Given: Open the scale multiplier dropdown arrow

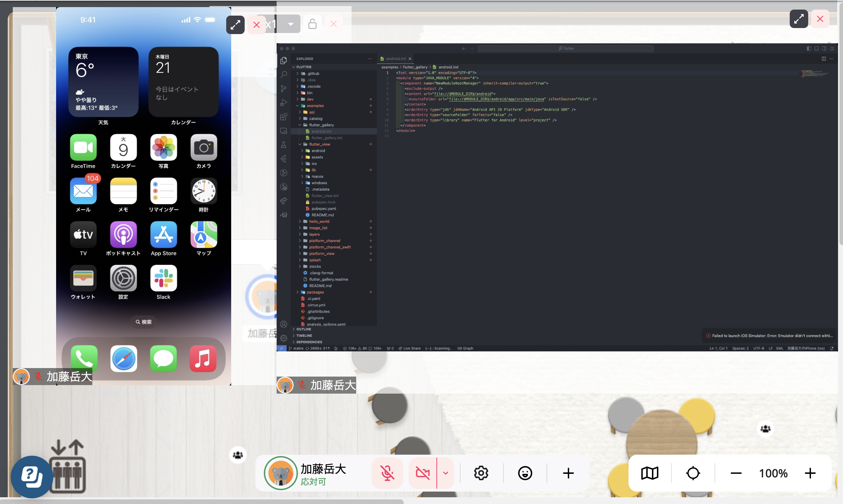Looking at the screenshot, I should point(291,24).
